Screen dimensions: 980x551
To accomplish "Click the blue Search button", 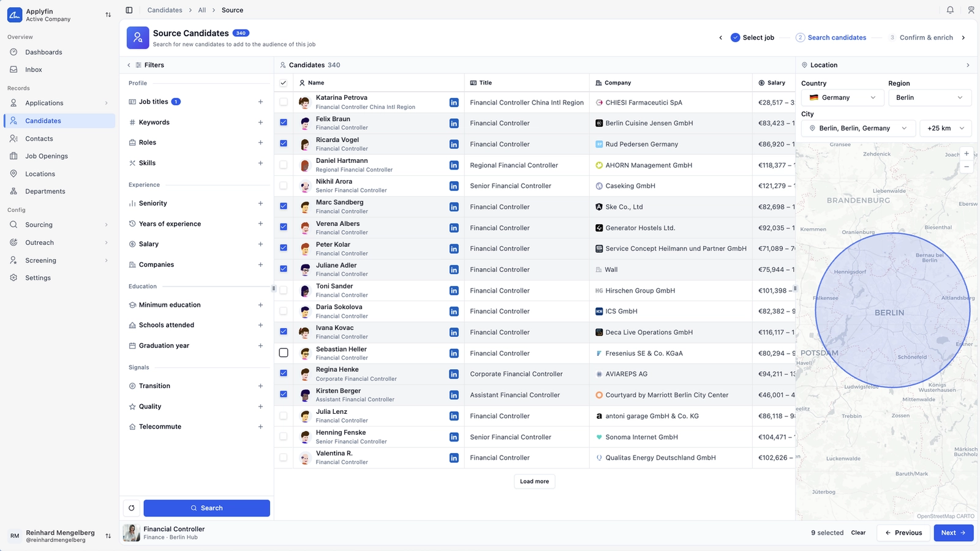I will click(x=206, y=508).
